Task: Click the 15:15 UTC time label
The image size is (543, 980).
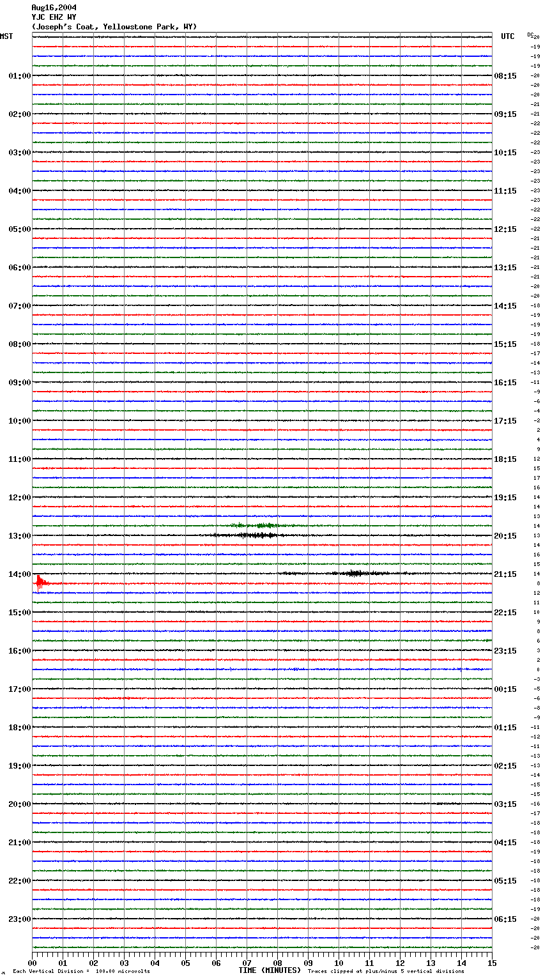Action: (505, 344)
